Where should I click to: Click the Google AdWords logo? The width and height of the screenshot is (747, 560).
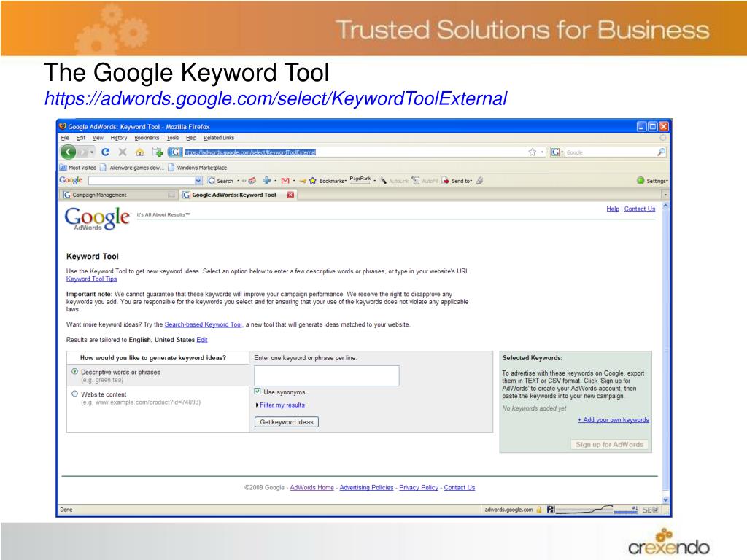tap(97, 218)
